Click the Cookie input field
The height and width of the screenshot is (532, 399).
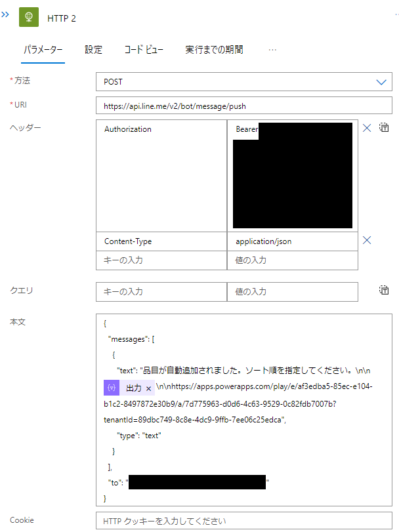coord(244,521)
